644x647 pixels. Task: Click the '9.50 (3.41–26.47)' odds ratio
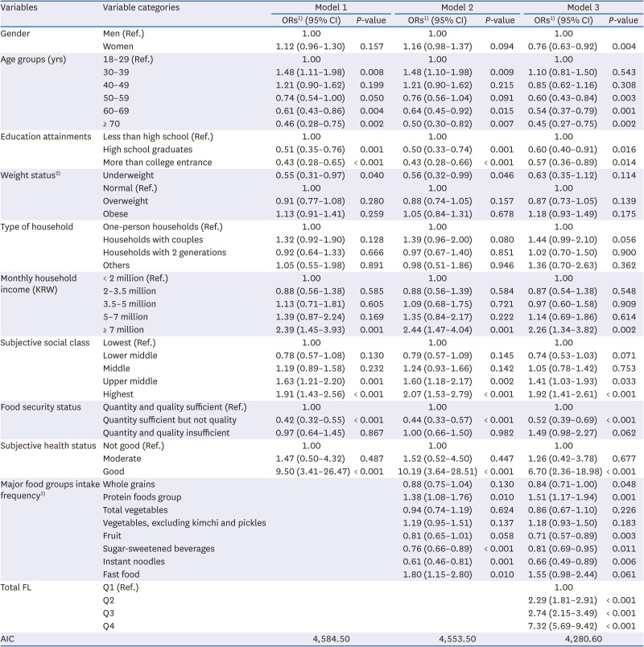(312, 472)
